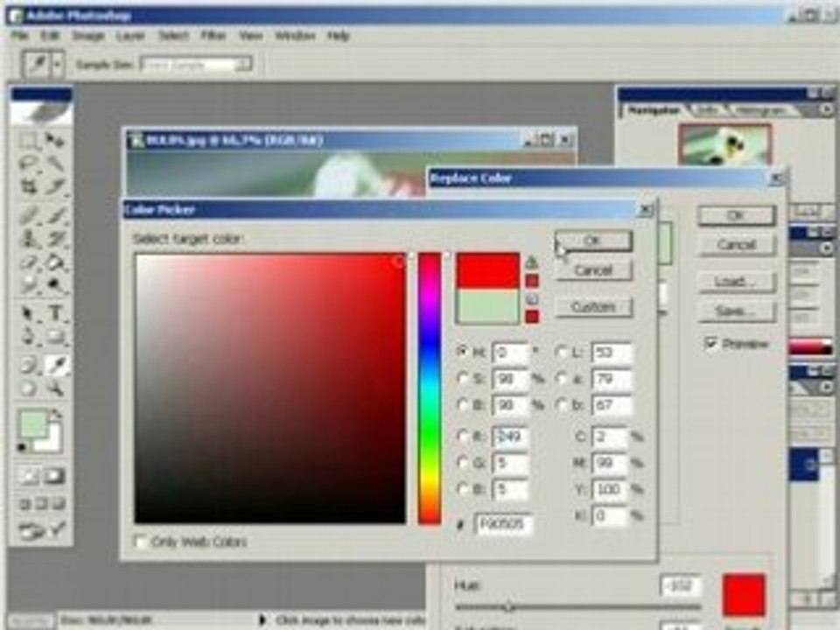Select the H hue radio button

click(x=462, y=352)
